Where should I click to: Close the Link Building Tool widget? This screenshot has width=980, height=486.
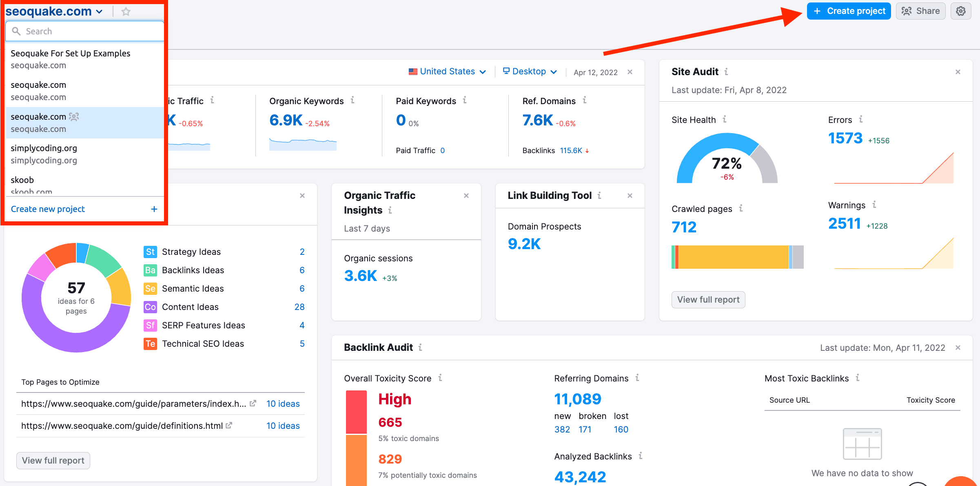630,196
